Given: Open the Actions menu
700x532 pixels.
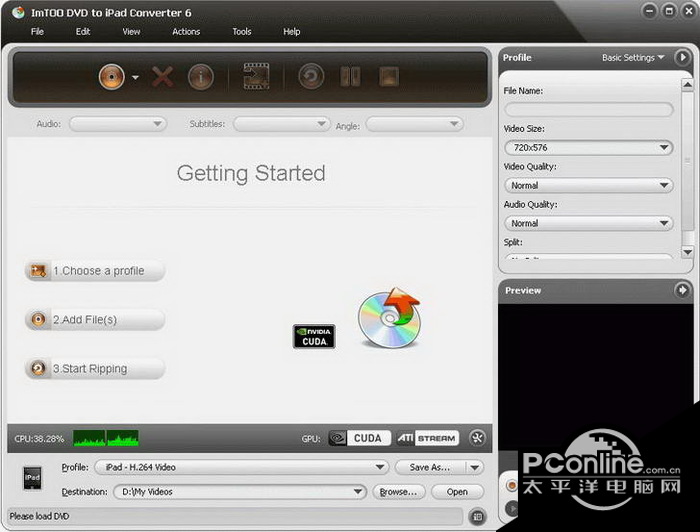Looking at the screenshot, I should [186, 32].
